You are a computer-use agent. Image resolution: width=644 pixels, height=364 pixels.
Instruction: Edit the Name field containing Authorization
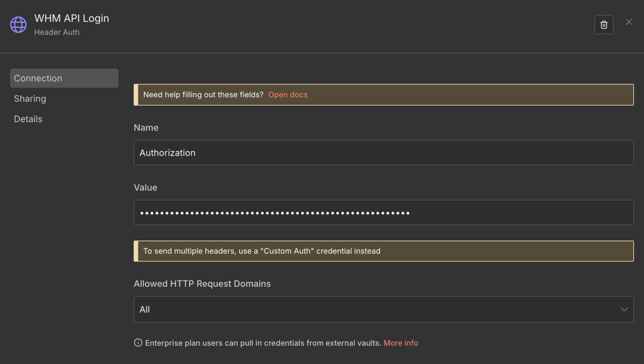(384, 153)
